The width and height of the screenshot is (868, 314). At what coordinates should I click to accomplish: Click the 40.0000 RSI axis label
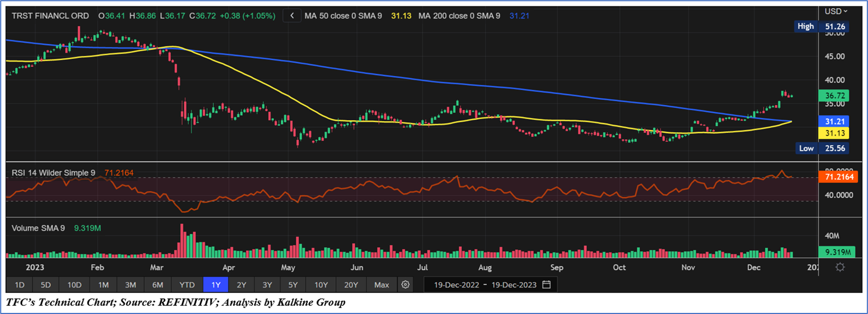tap(839, 195)
